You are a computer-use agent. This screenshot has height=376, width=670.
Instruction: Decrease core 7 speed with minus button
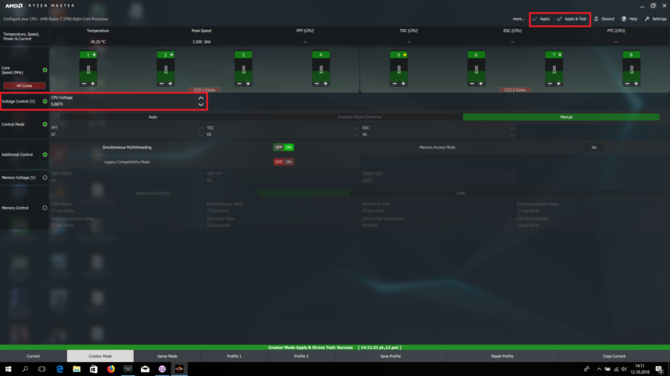tap(550, 84)
